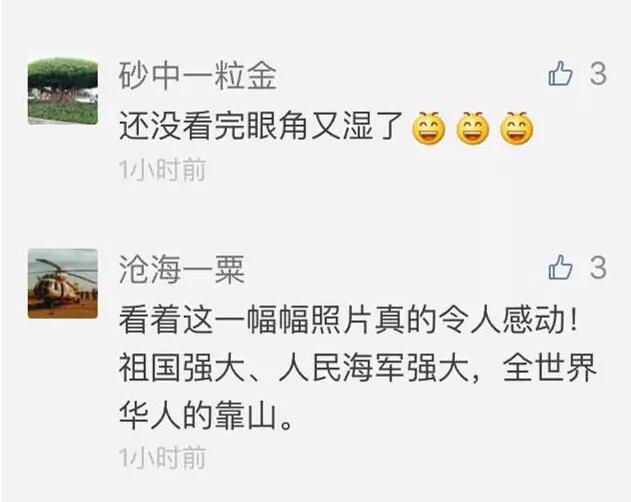Click like count beside 砂中一粒金's comment
Screen dimensions: 631x502
[598, 74]
